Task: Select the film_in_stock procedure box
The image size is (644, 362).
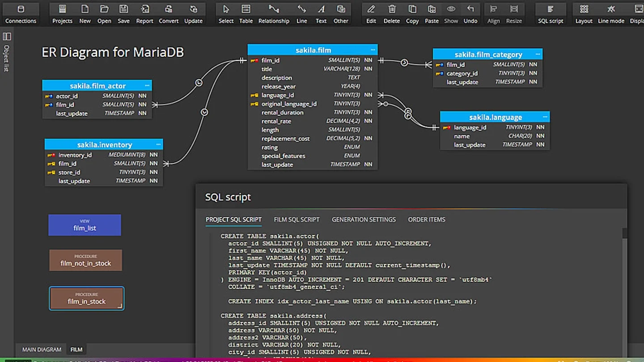Action: (x=86, y=298)
